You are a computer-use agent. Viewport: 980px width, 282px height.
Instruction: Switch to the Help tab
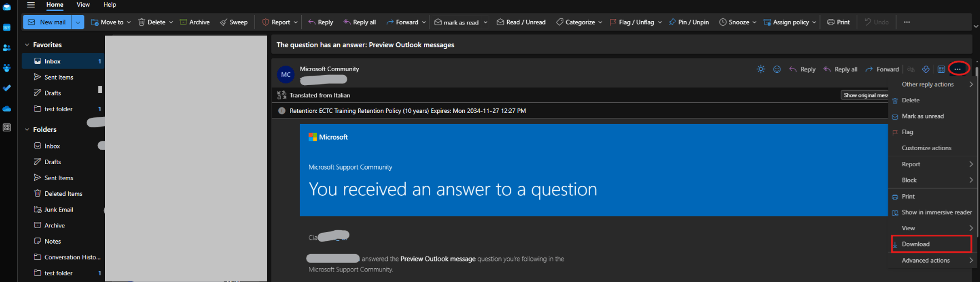(x=110, y=4)
